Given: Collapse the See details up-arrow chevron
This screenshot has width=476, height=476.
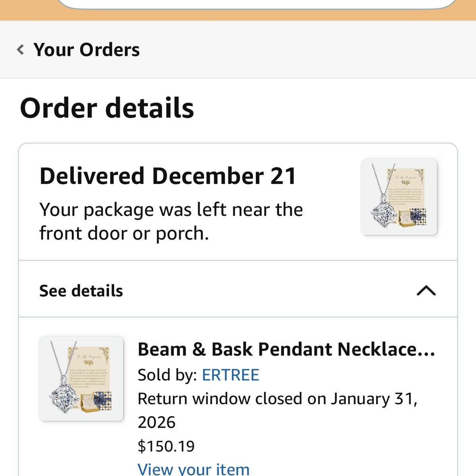Looking at the screenshot, I should (x=426, y=291).
